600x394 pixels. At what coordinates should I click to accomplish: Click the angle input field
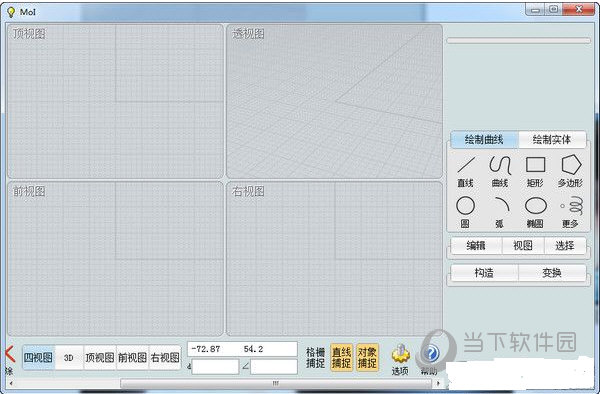click(x=274, y=366)
